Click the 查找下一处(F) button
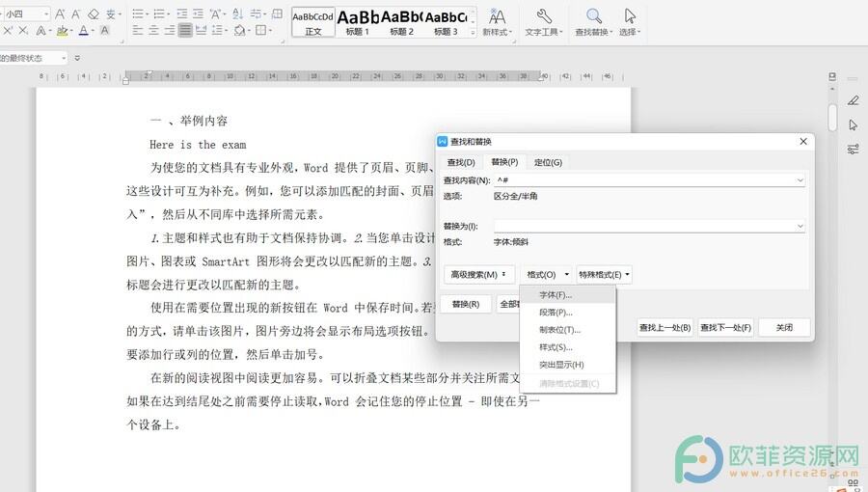The height and width of the screenshot is (492, 868). (725, 328)
